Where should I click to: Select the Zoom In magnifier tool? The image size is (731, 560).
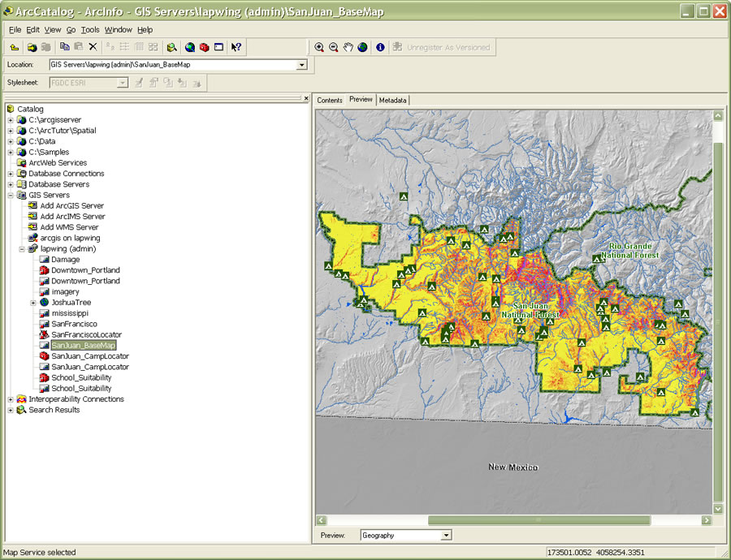pos(319,47)
